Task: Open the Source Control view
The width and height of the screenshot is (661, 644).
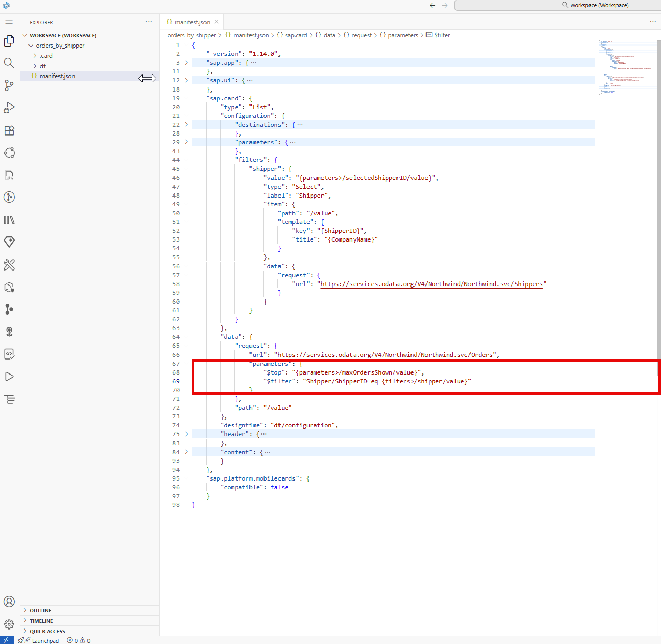Action: pyautogui.click(x=9, y=85)
